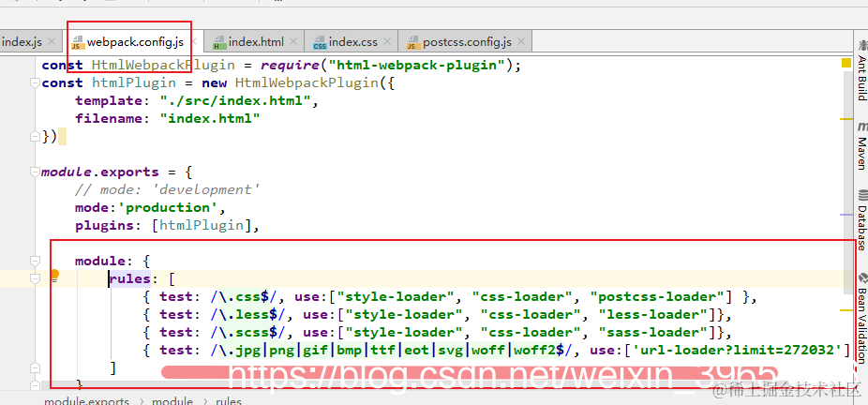This screenshot has height=405, width=868.
Task: Collapse the 'module: {' block fold marker
Action: (x=36, y=260)
